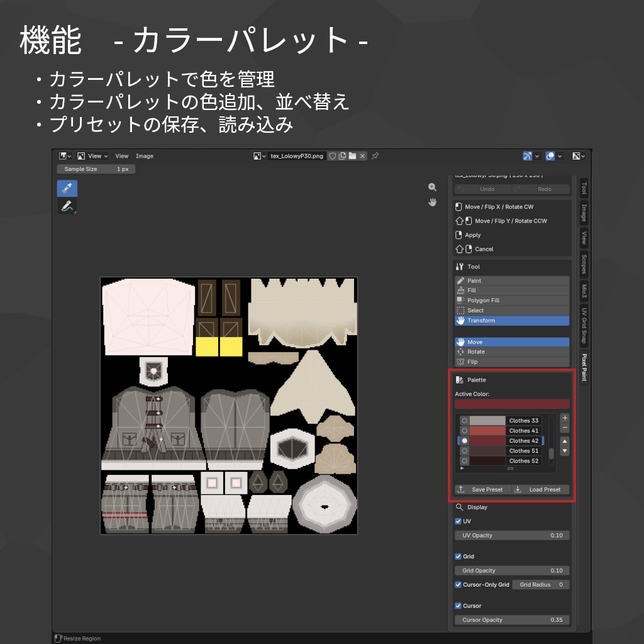Expand the gizmo options dropdown arrow
Screen dimensions: 644x644
tap(537, 156)
